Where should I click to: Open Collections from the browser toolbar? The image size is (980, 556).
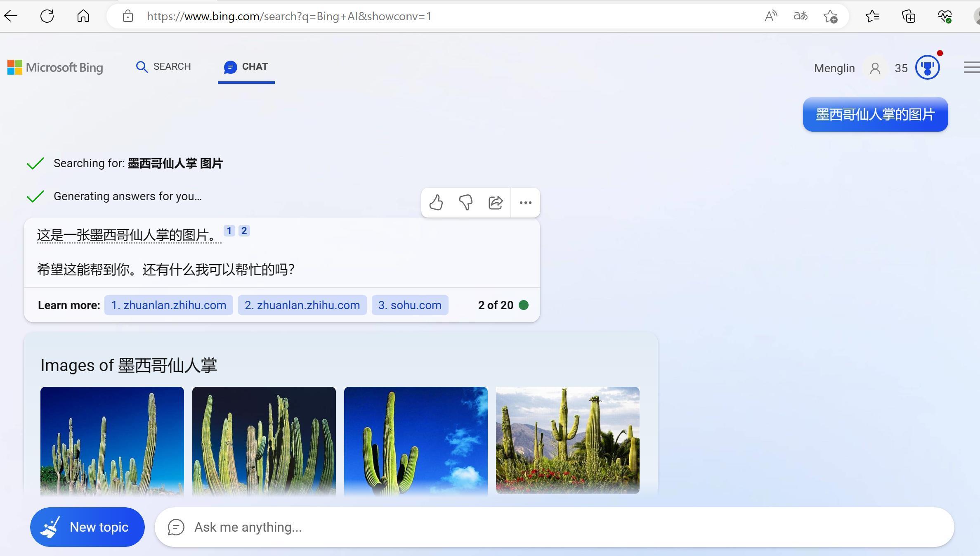(x=908, y=16)
